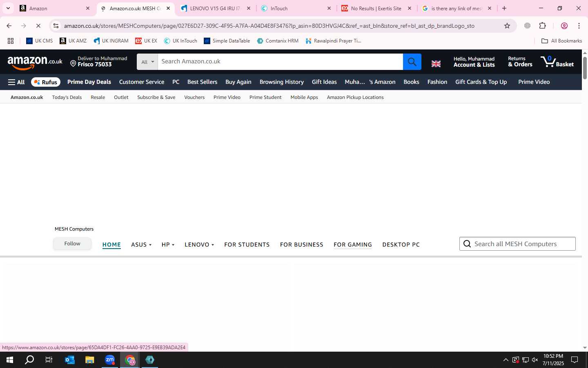Open Account & Lists dropdown
This screenshot has height=368, width=588.
474,62
